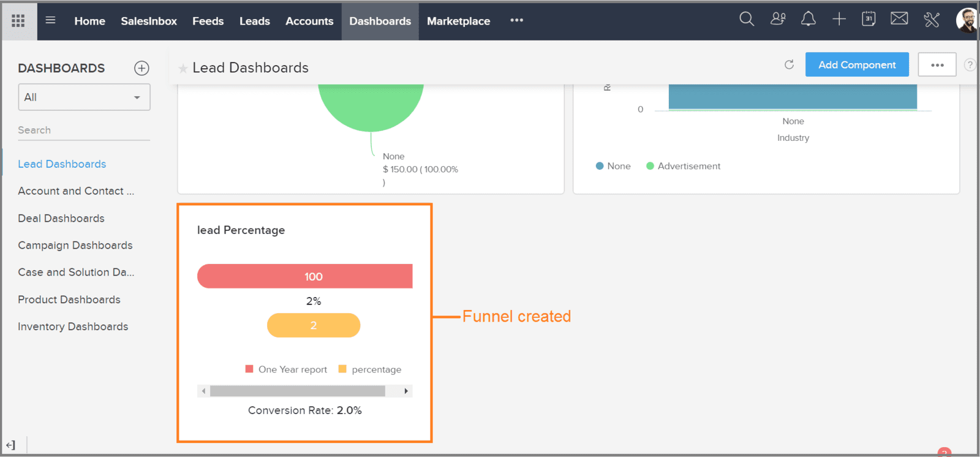Open the more options ellipsis button
980x457 pixels.
click(937, 64)
